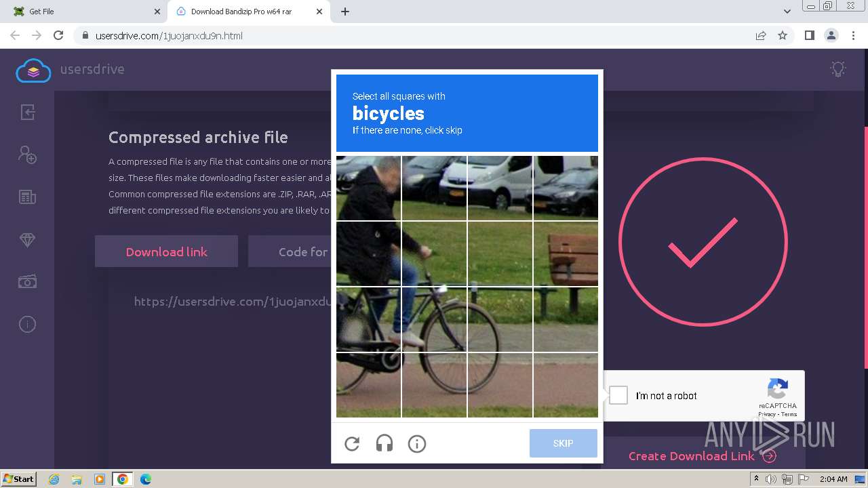The image size is (868, 488).
Task: Select the usersdrive download URL text
Action: click(x=232, y=302)
